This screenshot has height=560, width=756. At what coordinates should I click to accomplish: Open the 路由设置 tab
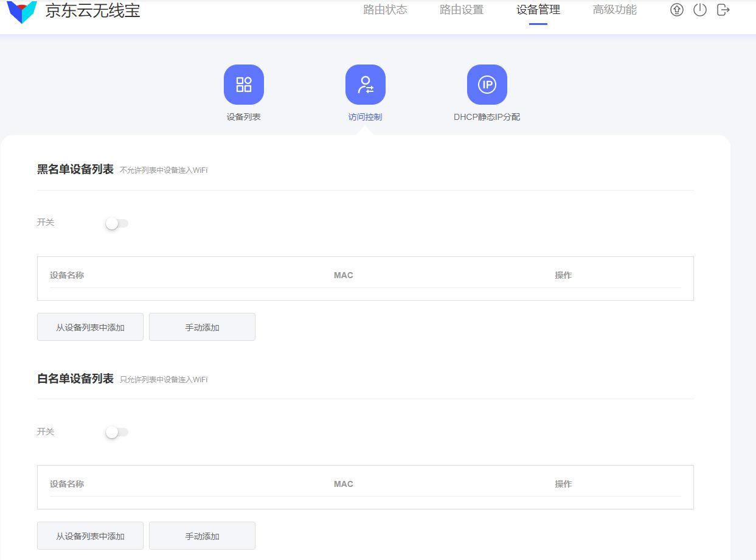pyautogui.click(x=462, y=10)
